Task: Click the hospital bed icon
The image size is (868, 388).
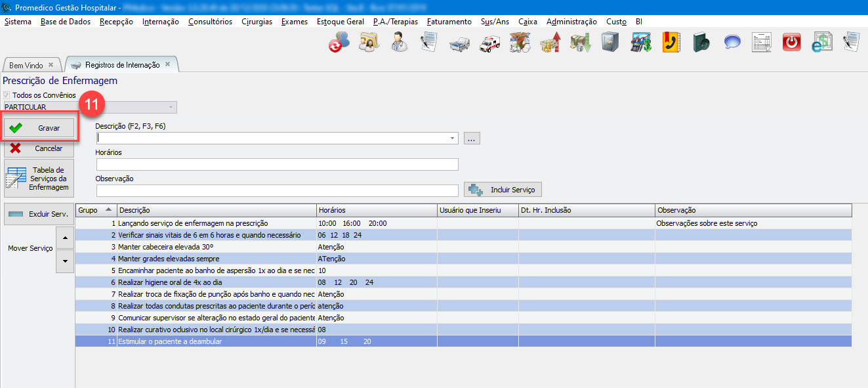Action: pyautogui.click(x=459, y=43)
